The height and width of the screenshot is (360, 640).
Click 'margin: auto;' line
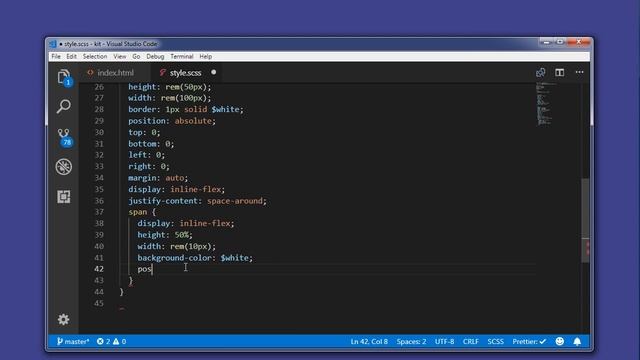pos(158,178)
